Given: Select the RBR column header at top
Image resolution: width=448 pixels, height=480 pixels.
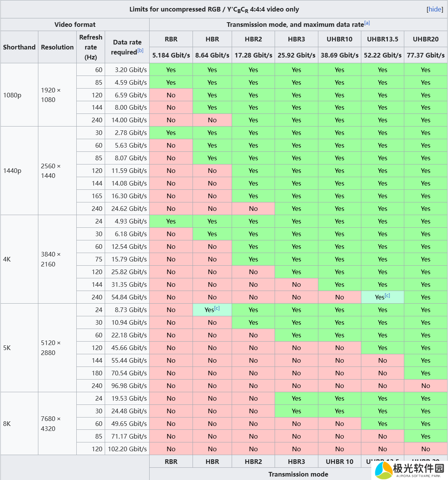Looking at the screenshot, I should point(171,39).
